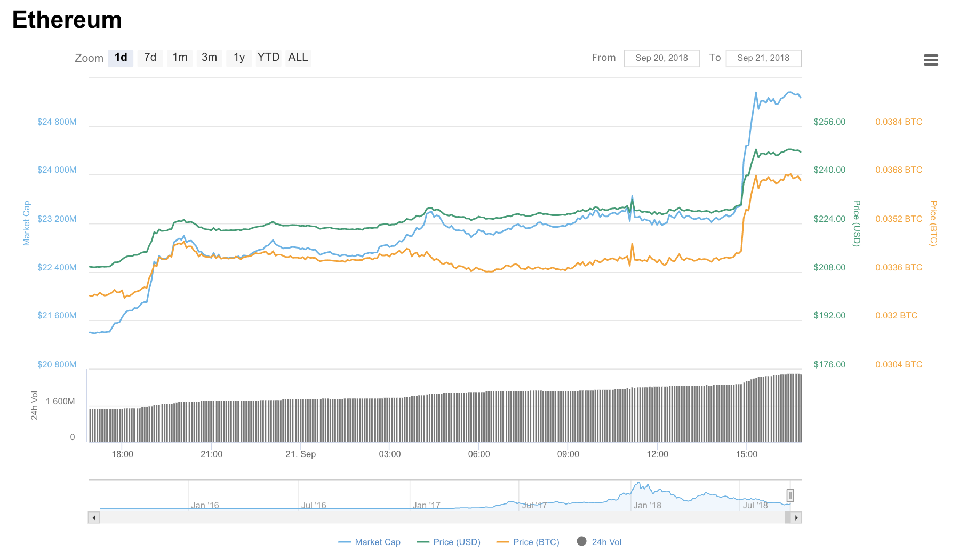
Task: Select the YTD zoom option
Action: coord(268,58)
